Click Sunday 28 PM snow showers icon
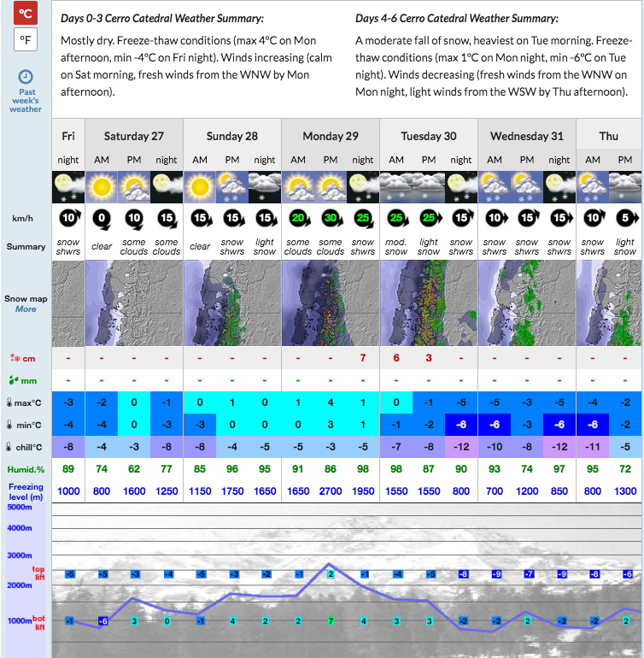 click(x=232, y=187)
